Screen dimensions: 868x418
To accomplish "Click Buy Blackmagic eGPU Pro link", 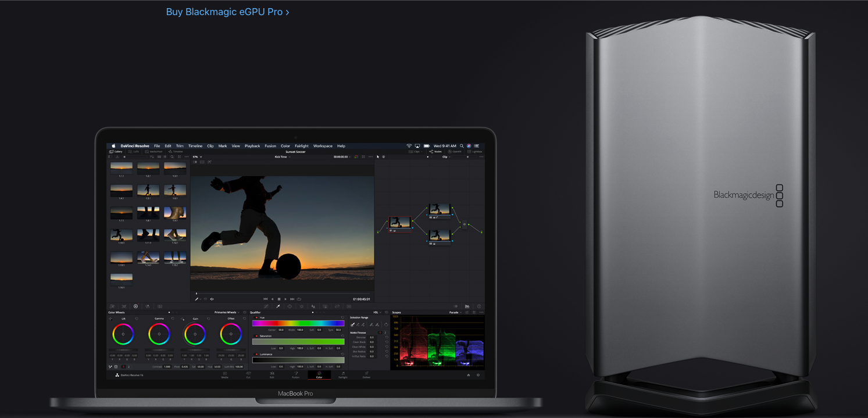I will pyautogui.click(x=227, y=12).
